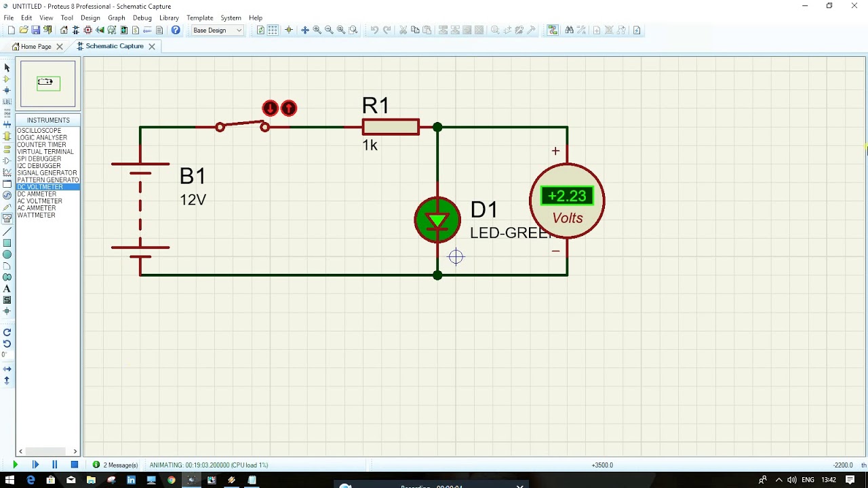Expand the Base Design dropdown
This screenshot has width=868, height=488.
point(217,30)
